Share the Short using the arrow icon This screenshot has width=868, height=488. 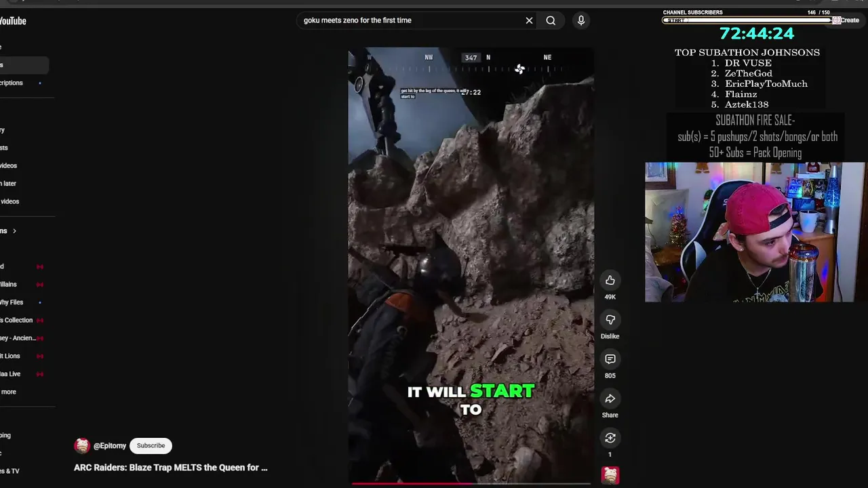click(610, 399)
